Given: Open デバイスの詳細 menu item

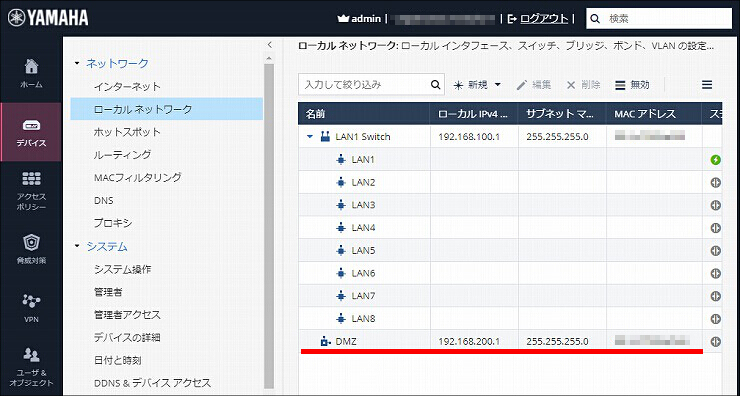Looking at the screenshot, I should point(127,337).
